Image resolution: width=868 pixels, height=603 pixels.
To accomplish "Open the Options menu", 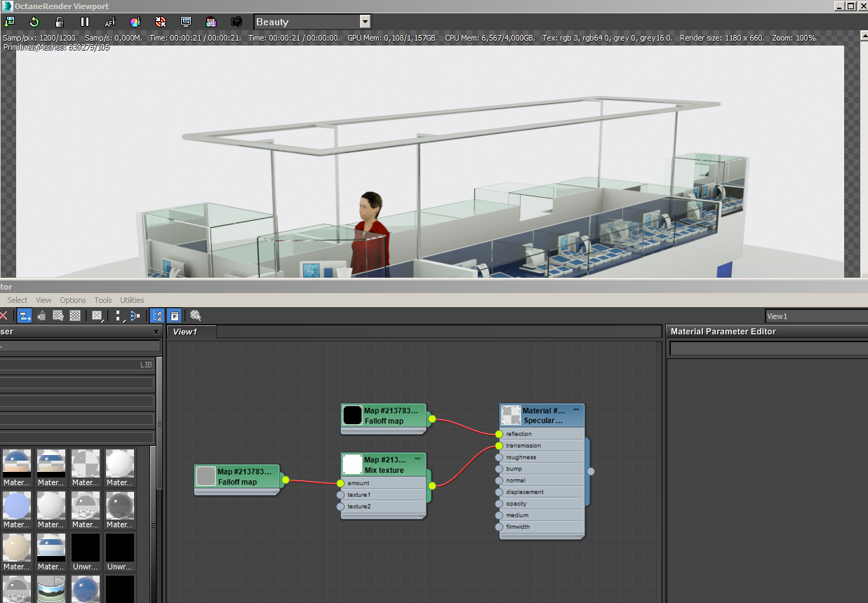I will coord(72,300).
